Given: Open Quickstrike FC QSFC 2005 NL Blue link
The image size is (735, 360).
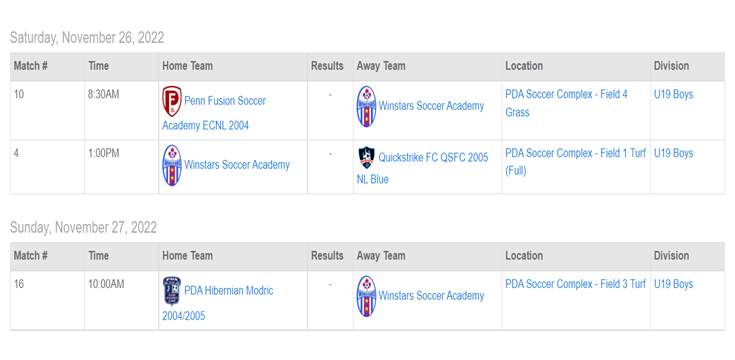Looking at the screenshot, I should [422, 168].
